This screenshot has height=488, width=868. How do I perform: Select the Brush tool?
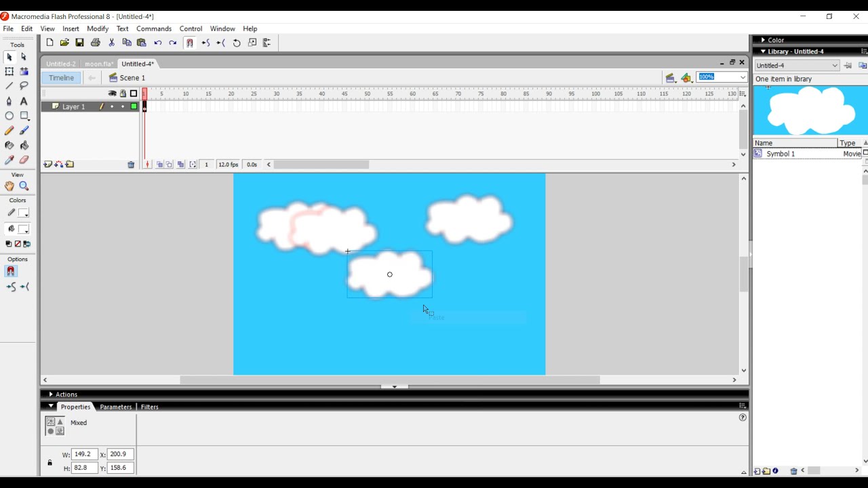click(x=24, y=131)
